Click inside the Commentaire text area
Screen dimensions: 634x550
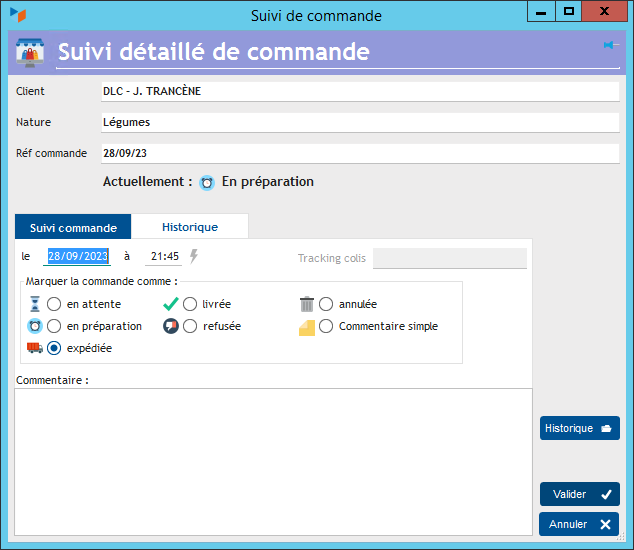[273, 461]
